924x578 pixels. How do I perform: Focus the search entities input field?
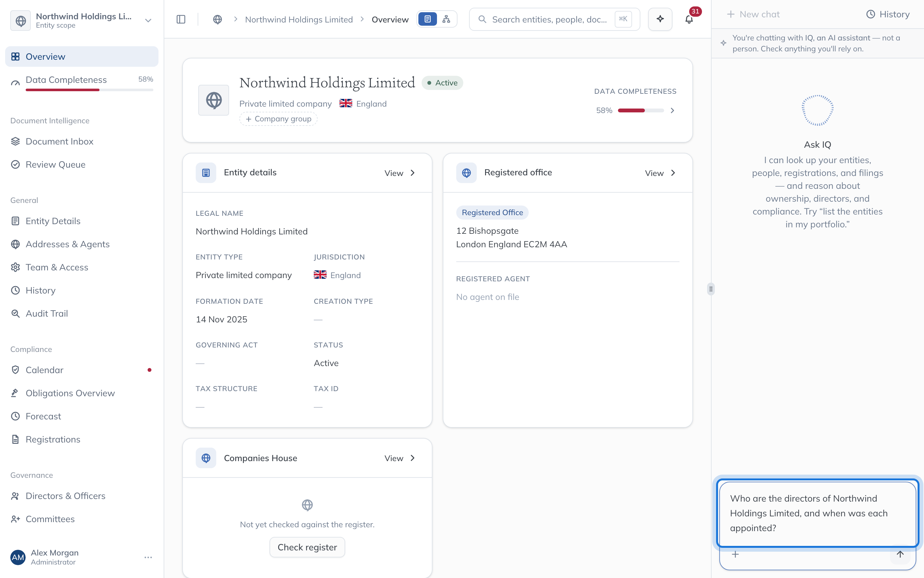554,19
